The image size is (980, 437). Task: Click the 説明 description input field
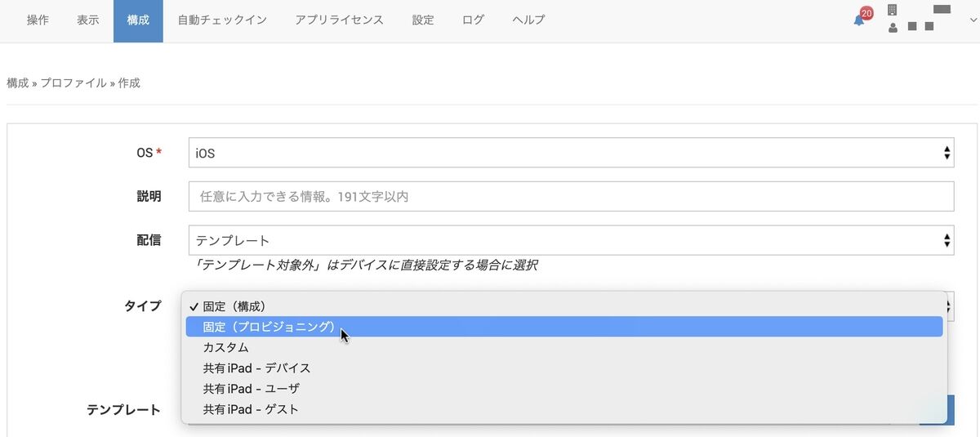coord(571,196)
